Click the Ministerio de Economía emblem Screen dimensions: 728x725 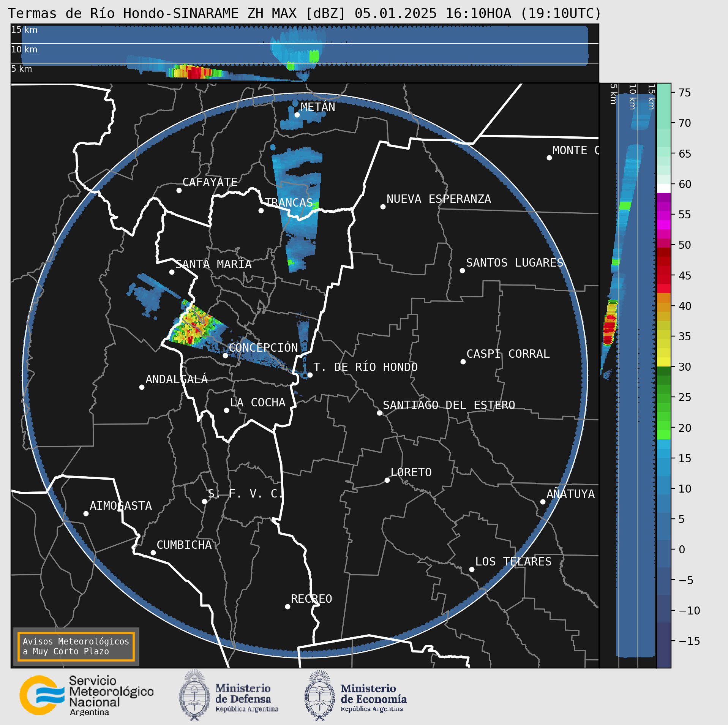pyautogui.click(x=320, y=695)
